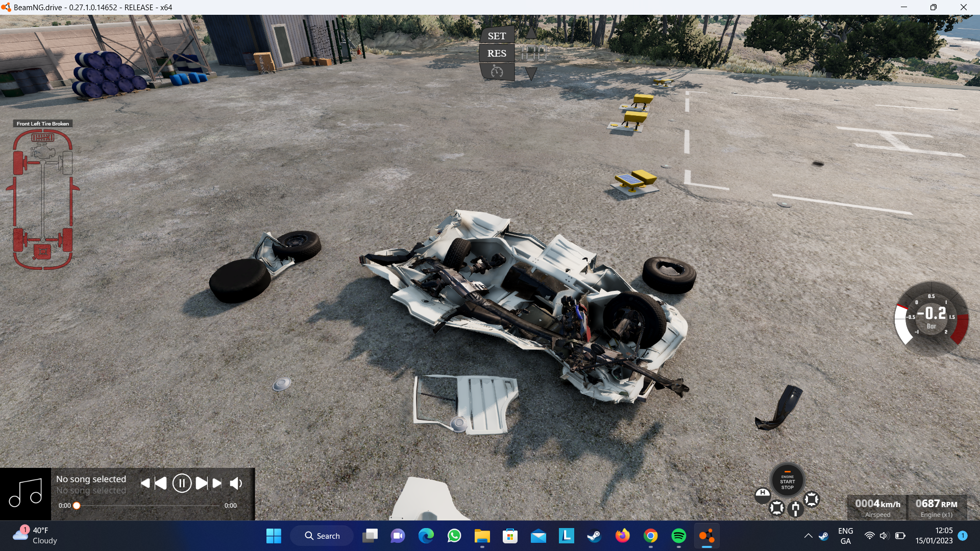
Task: Click the 'No song selected' title
Action: coord(91,479)
